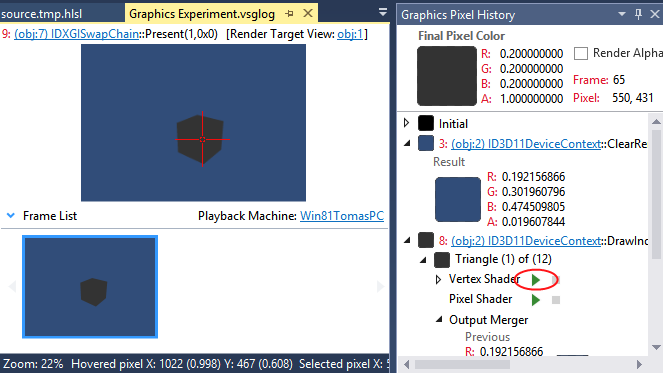Expand the Initial history entry
The width and height of the screenshot is (663, 373).
pyautogui.click(x=406, y=123)
